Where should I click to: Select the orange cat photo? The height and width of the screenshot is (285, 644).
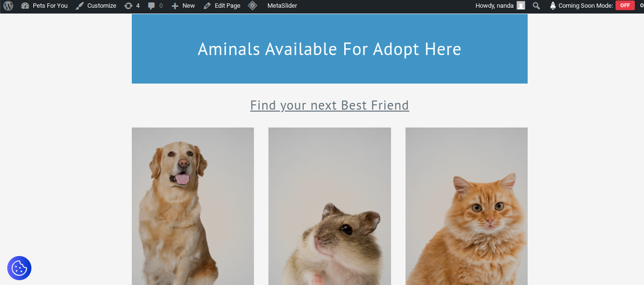point(466,206)
